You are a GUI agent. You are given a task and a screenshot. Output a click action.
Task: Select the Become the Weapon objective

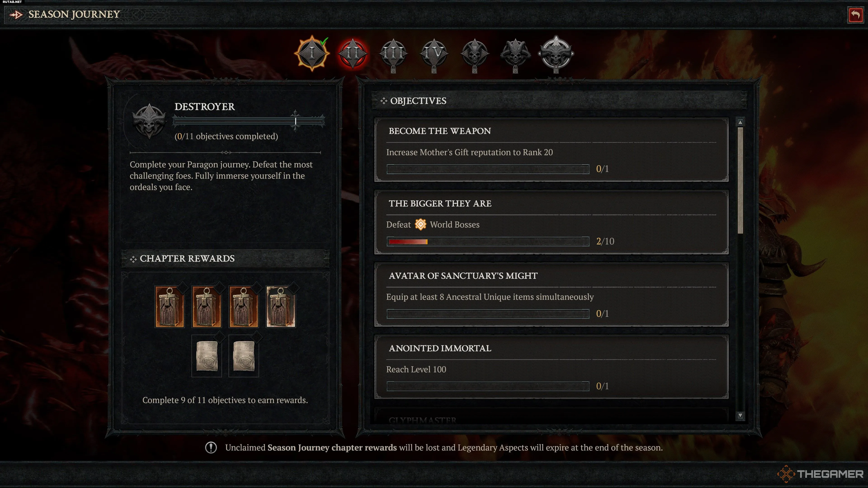[551, 150]
